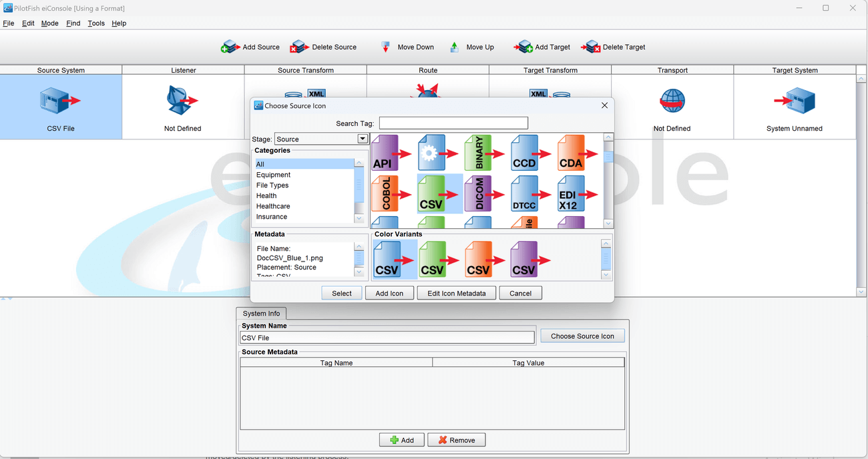
Task: Click the Remove metadata tag button
Action: 456,440
